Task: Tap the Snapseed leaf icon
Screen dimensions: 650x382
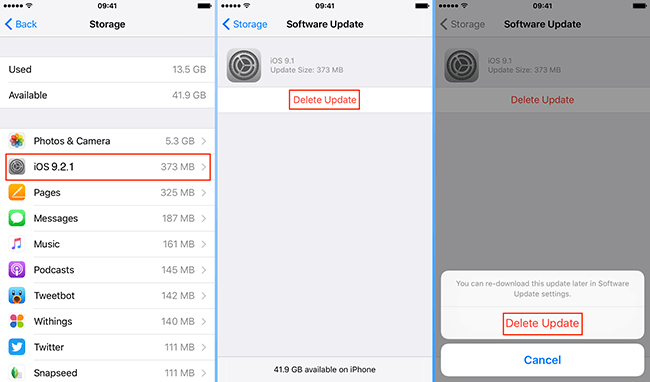Action: (x=17, y=372)
